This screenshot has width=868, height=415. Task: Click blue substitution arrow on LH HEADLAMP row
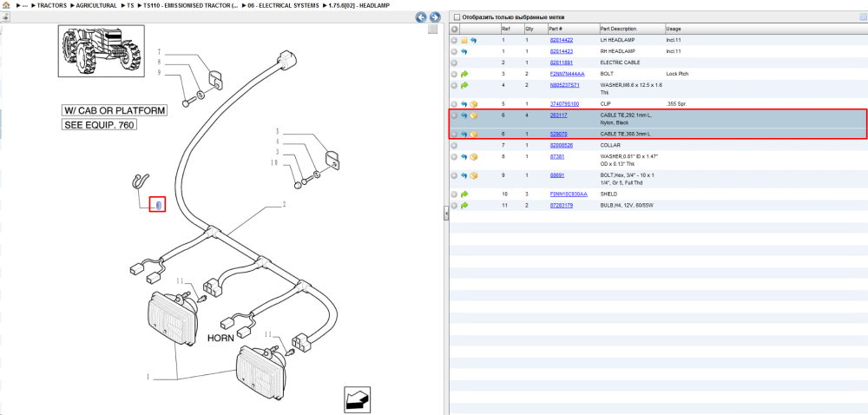(x=474, y=41)
